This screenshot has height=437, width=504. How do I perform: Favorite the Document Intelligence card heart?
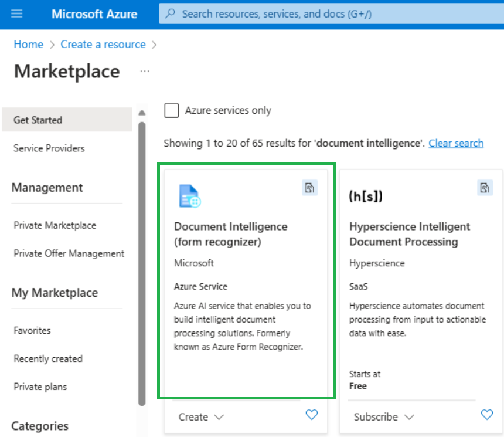(311, 415)
